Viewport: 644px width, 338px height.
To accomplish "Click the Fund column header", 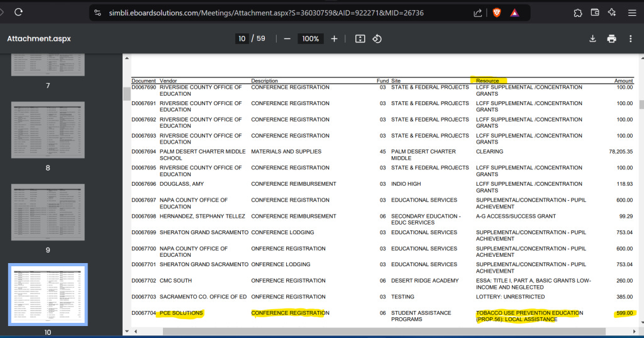I will [382, 81].
